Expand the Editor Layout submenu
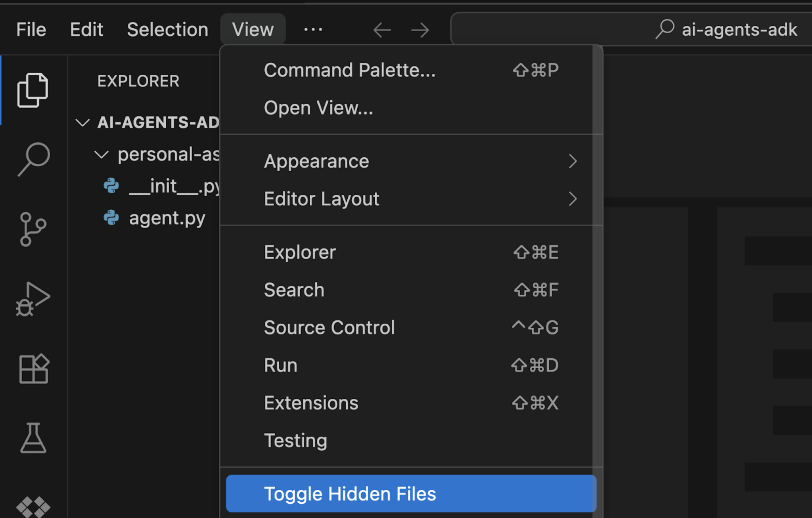Image resolution: width=812 pixels, height=518 pixels. [x=411, y=199]
